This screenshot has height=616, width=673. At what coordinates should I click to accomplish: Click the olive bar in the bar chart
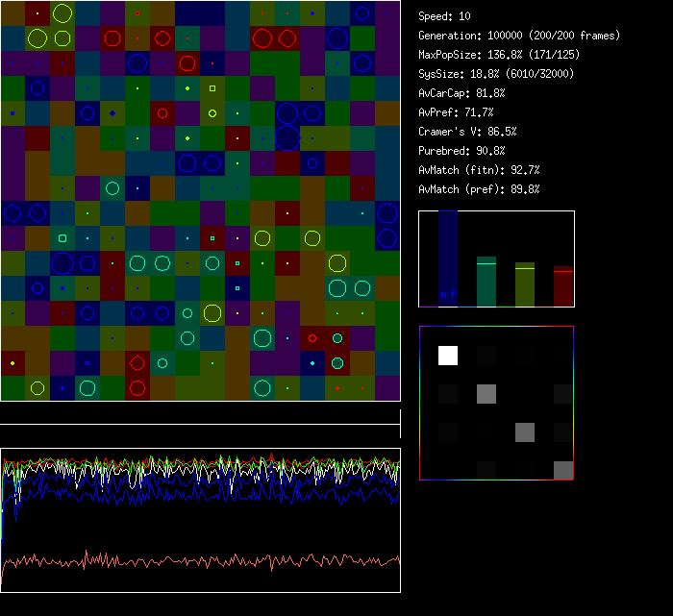click(524, 284)
